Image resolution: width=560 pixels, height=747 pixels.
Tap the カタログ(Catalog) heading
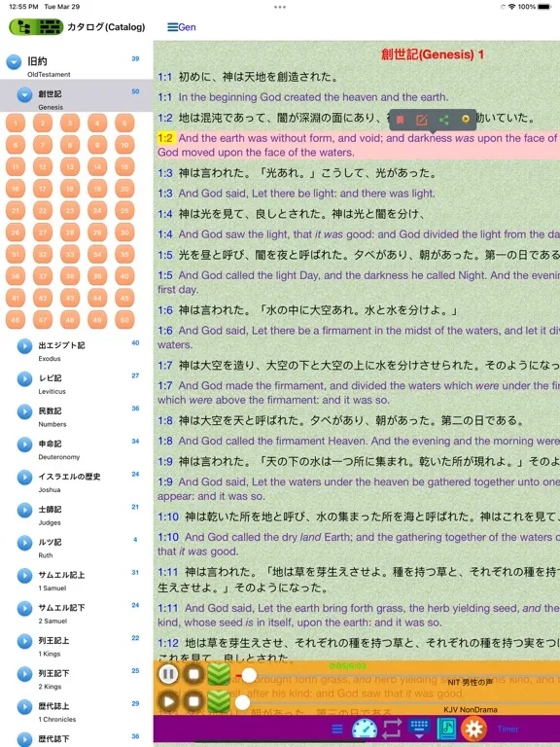click(106, 27)
